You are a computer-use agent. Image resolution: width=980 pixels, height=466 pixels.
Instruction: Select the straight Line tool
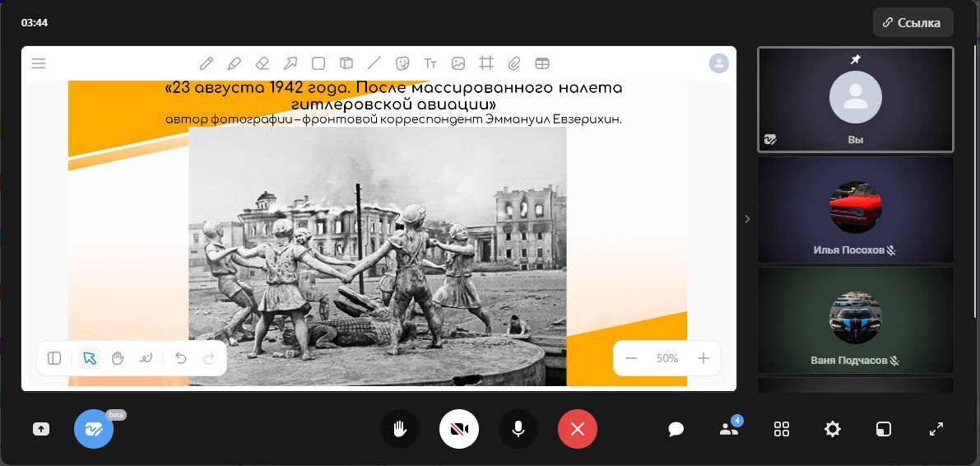coord(374,63)
